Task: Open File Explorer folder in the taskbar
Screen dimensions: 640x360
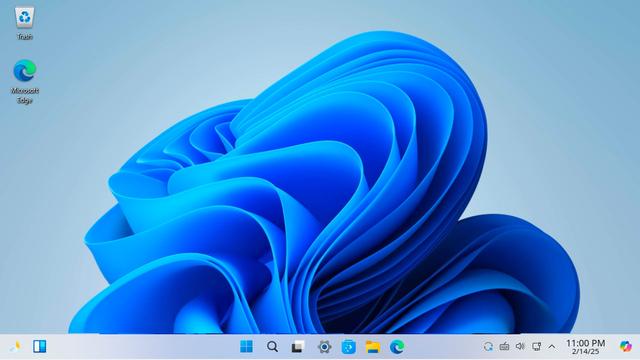Action: point(373,347)
